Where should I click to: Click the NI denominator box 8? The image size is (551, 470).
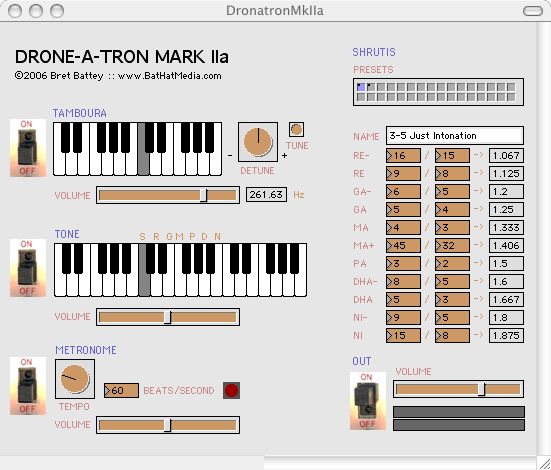click(452, 335)
